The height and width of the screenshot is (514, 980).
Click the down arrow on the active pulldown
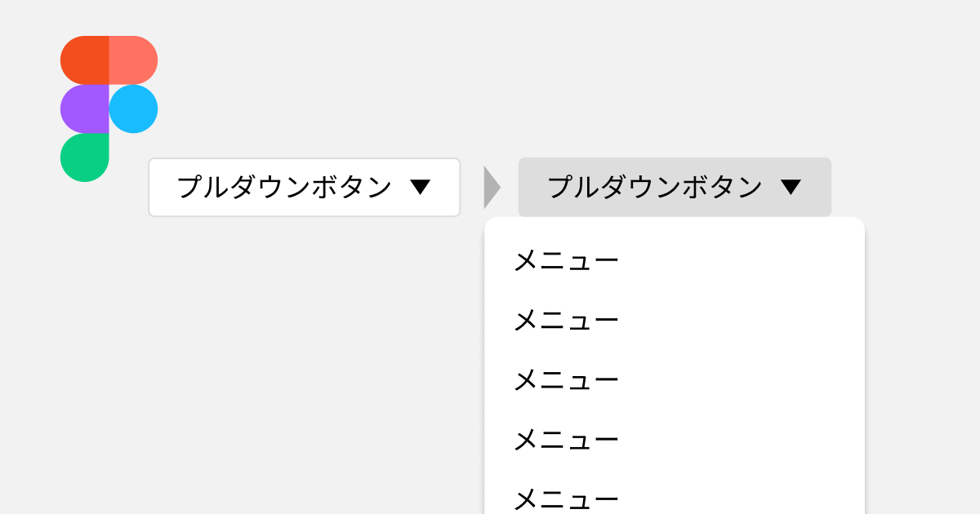(791, 187)
